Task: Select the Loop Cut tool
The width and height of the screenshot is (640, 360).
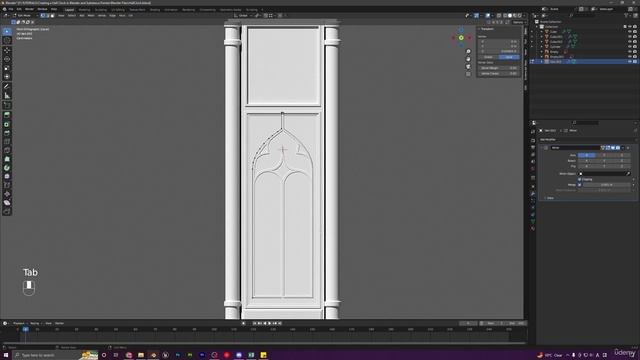Action: [x=7, y=142]
